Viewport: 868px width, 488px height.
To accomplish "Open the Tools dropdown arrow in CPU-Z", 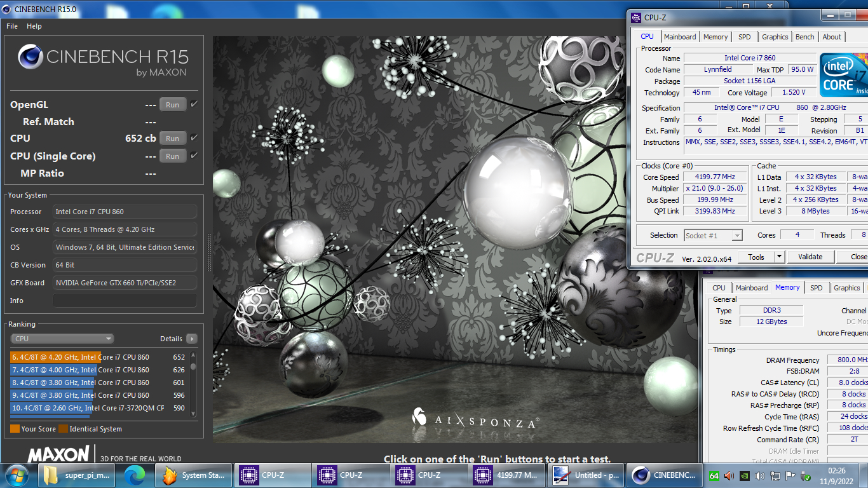I will (x=779, y=257).
